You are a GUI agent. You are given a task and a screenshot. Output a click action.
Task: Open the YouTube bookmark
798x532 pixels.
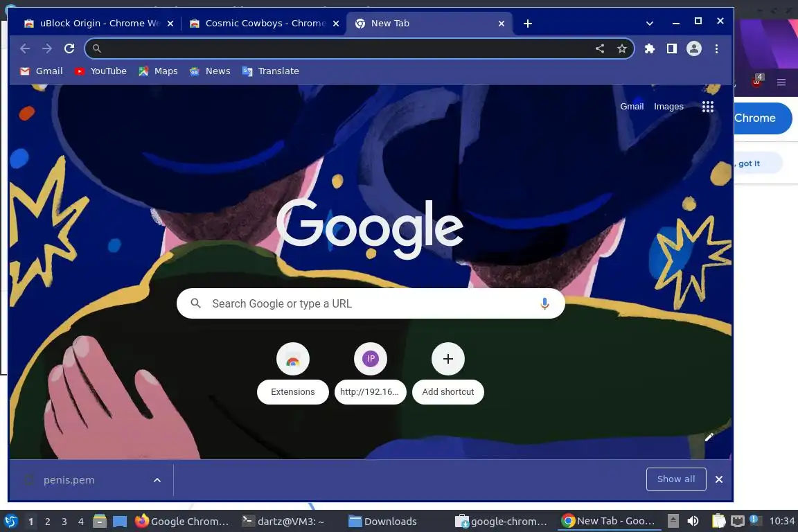point(100,71)
